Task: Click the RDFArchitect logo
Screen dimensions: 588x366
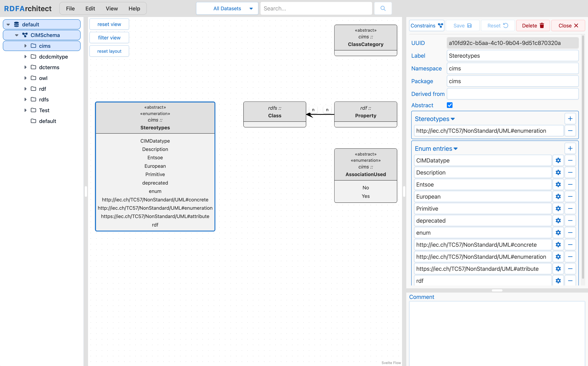Action: click(28, 8)
